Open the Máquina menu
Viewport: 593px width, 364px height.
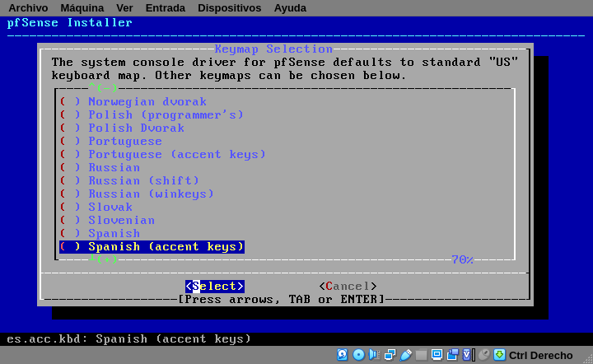pyautogui.click(x=82, y=8)
